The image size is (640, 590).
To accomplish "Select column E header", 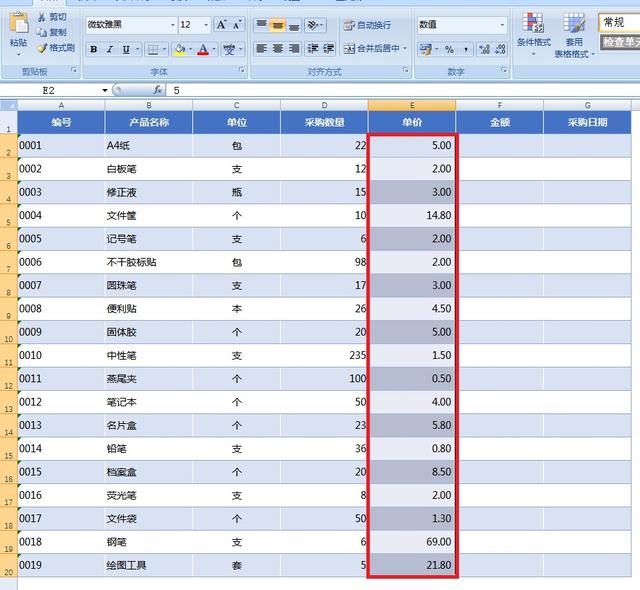I will point(412,105).
